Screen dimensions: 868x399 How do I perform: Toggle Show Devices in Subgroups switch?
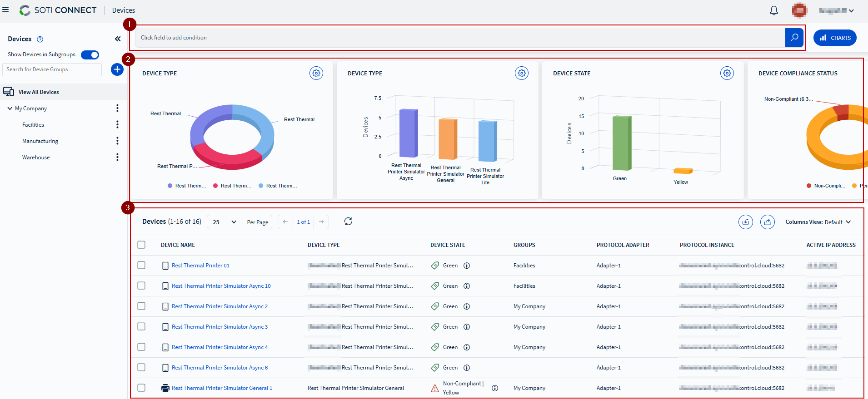point(90,55)
